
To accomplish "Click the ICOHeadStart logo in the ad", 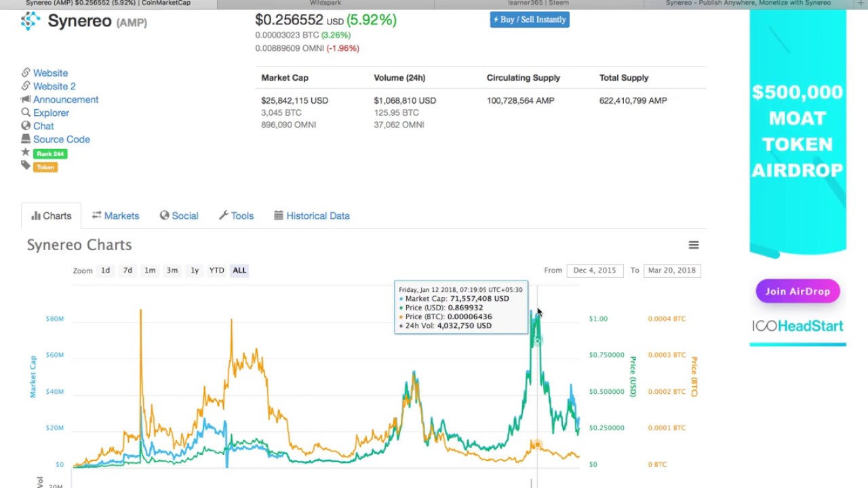I will click(x=797, y=326).
